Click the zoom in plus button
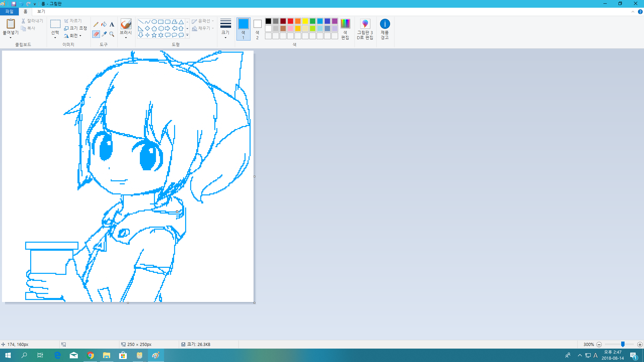644x362 pixels. [x=640, y=345]
